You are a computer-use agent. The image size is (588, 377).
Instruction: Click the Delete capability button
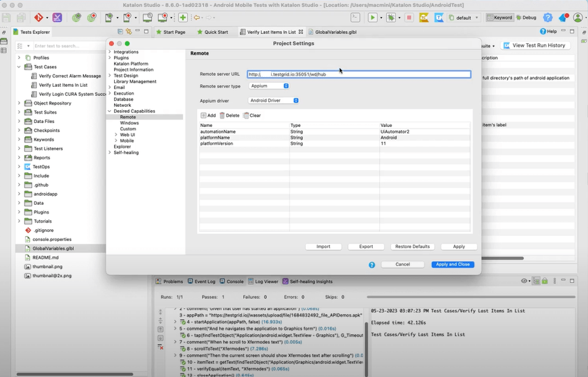coord(229,115)
